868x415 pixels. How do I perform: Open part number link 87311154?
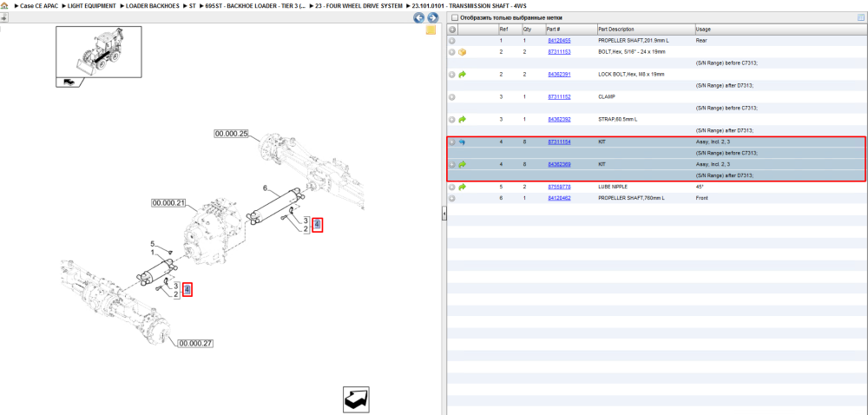point(559,142)
